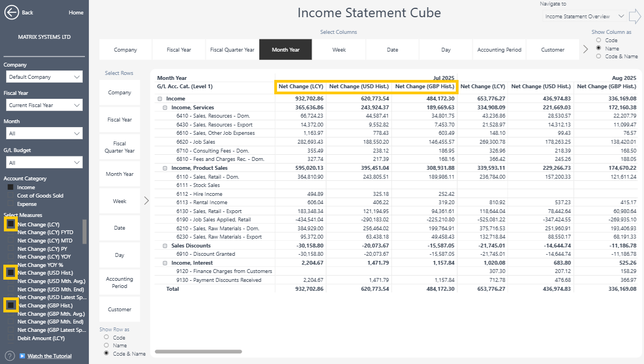
Task: Click the question mark help icon
Action: coord(10,356)
